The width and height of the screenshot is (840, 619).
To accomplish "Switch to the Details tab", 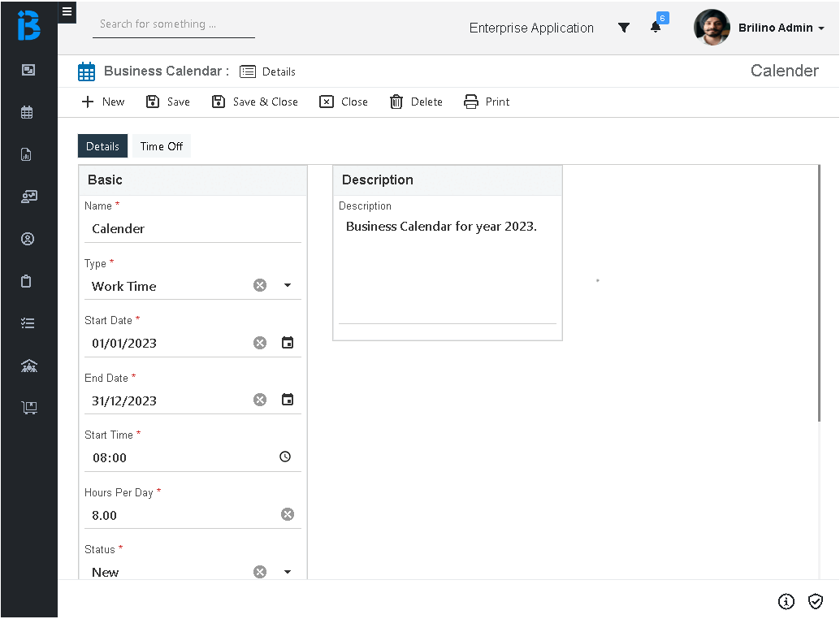I will tap(103, 146).
